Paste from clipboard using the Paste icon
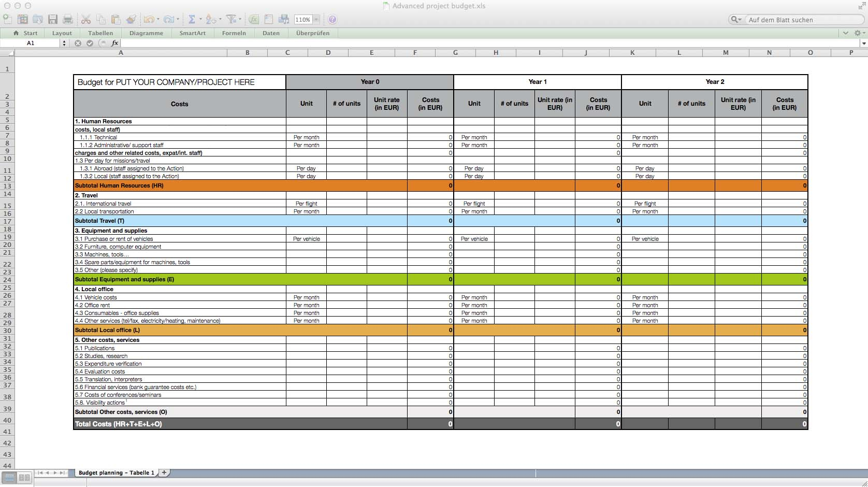Viewport: 868px width, 487px height. (x=114, y=19)
